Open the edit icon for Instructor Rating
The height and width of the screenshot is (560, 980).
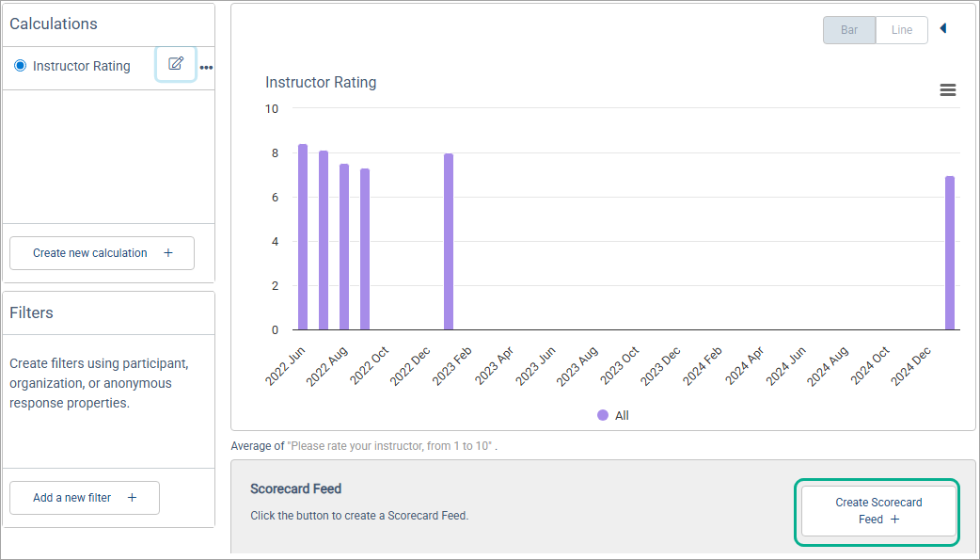(176, 64)
